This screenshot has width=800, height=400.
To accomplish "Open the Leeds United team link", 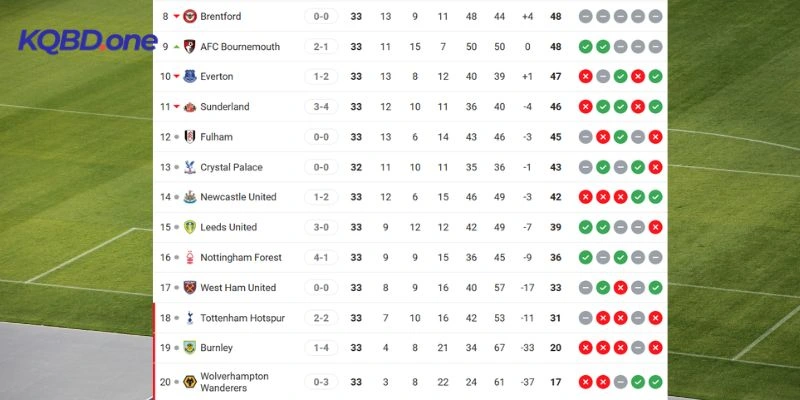I will coord(228,227).
